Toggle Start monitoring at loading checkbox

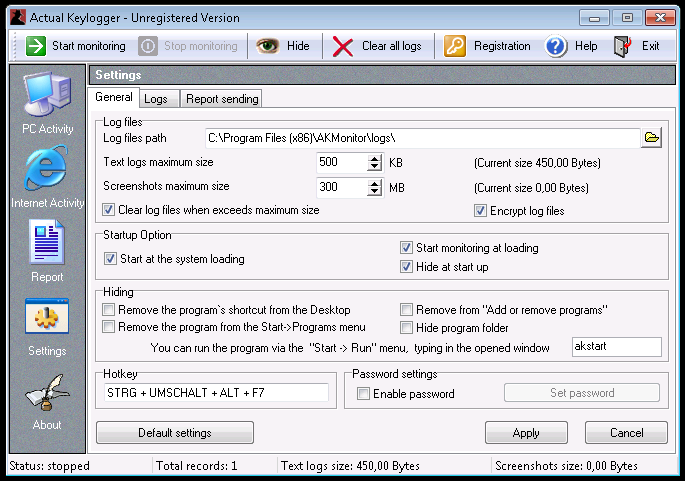point(406,248)
